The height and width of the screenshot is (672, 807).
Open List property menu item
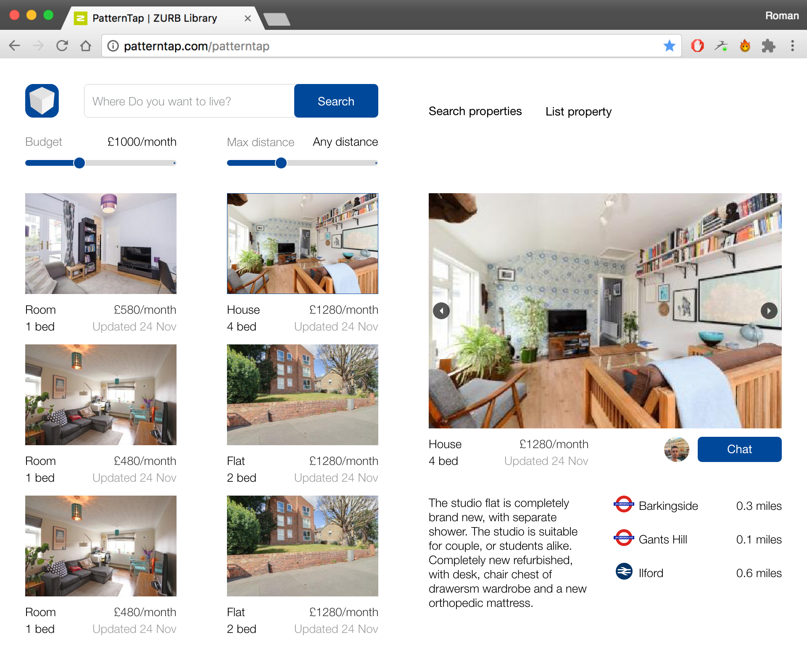point(578,112)
